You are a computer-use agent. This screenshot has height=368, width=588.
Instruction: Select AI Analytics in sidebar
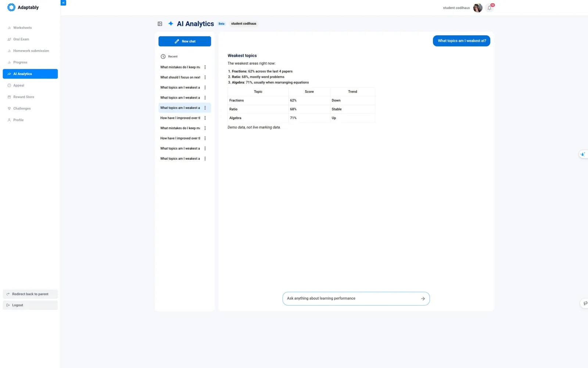[30, 74]
